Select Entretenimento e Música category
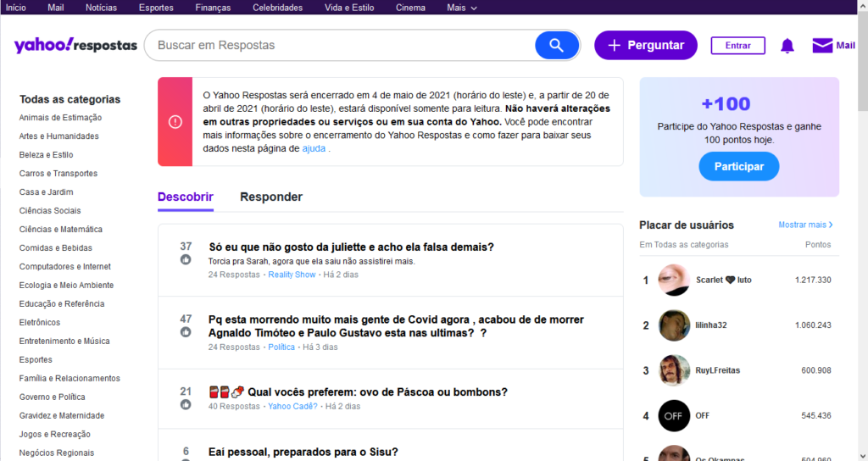868x461 pixels. click(64, 341)
